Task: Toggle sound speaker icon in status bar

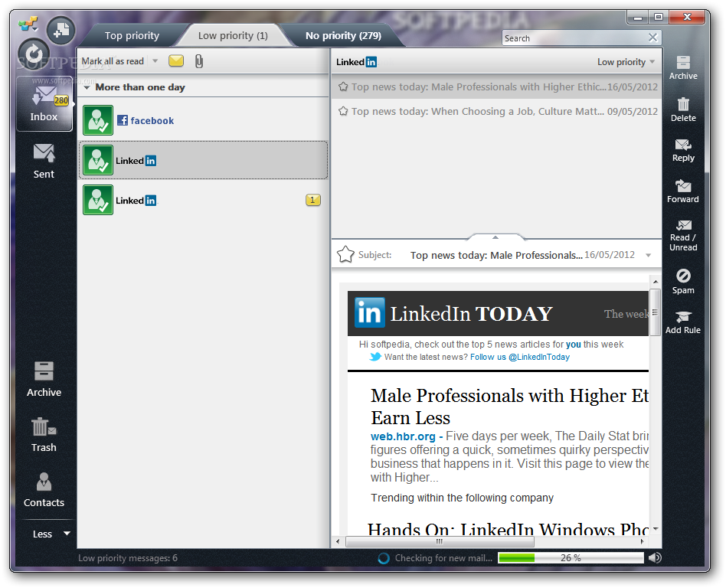Action: pos(655,558)
